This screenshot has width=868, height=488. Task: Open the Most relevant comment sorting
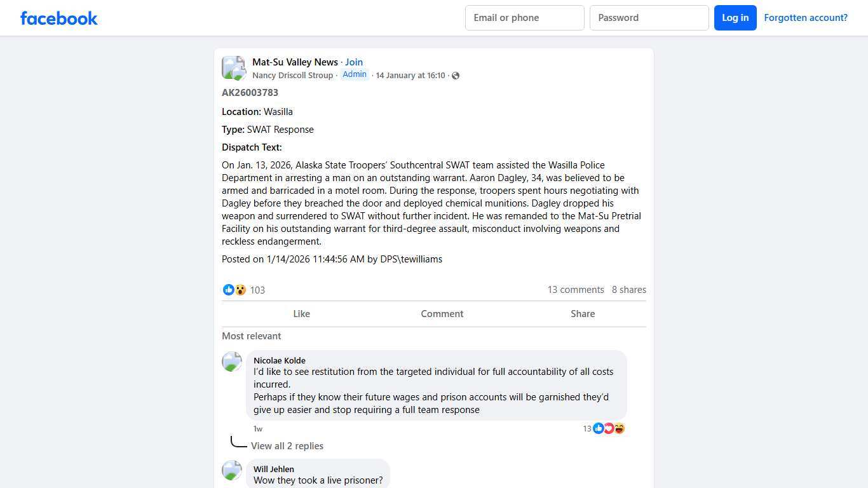tap(251, 336)
